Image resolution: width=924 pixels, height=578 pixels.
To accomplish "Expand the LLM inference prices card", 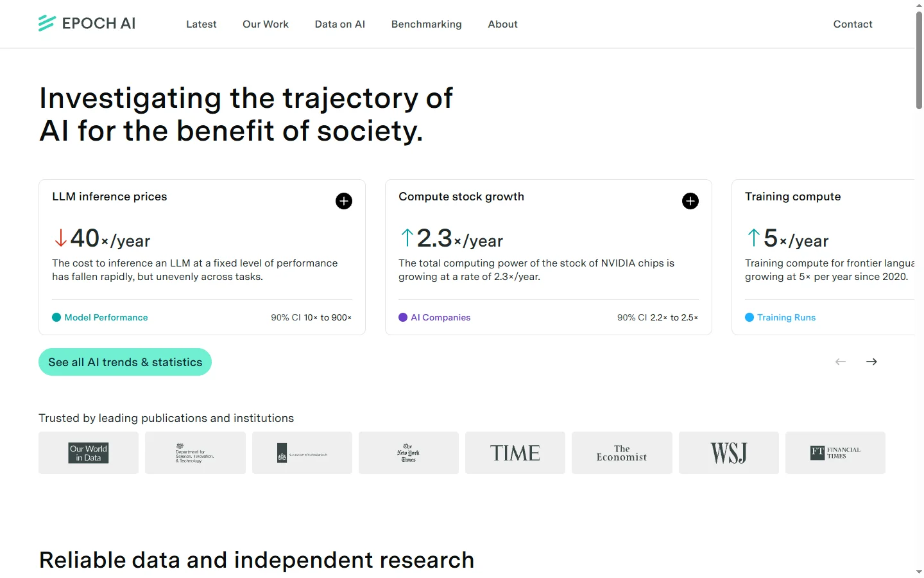I will 344,201.
